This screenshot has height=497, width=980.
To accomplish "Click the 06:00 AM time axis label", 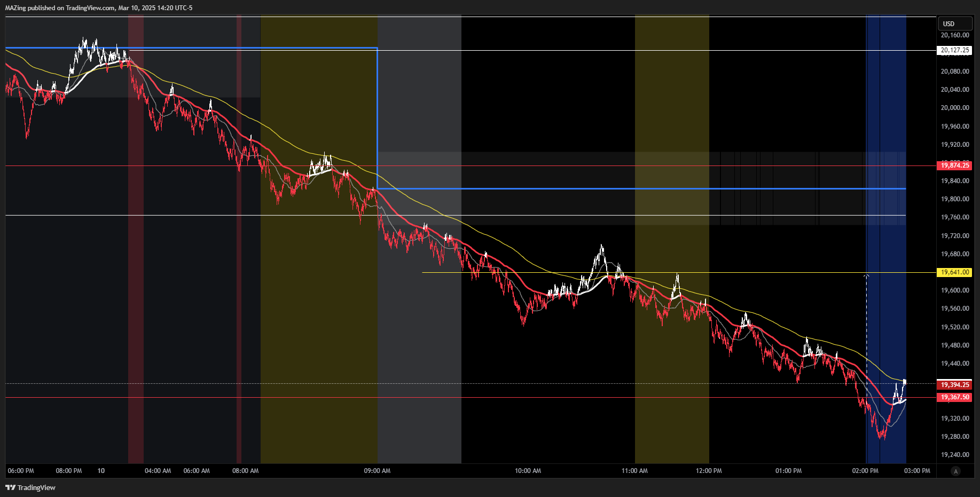I will click(x=197, y=471).
